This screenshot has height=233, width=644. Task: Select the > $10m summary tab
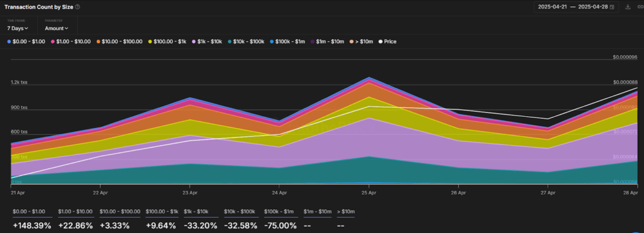346,219
